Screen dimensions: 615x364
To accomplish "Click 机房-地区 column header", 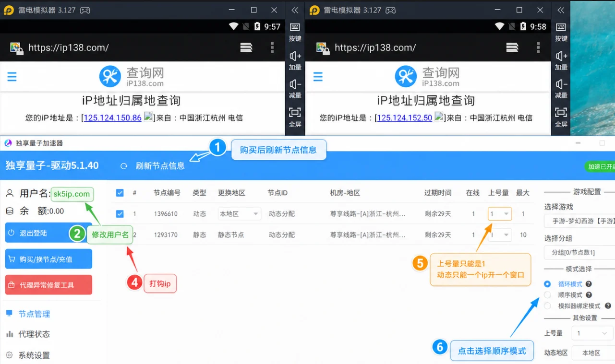I will click(x=345, y=193).
